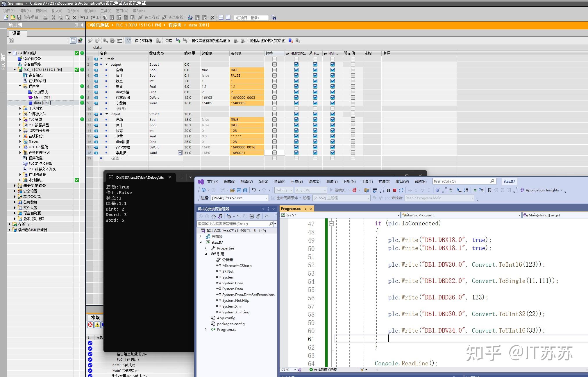Image resolution: width=588 pixels, height=377 pixels.
Task: Click the search binoculars icon next to project search
Action: click(274, 18)
